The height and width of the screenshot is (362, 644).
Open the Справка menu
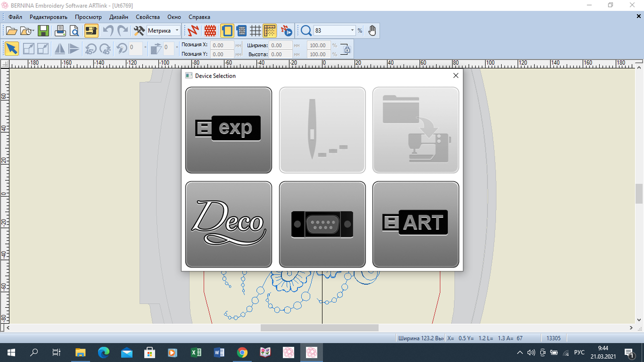pyautogui.click(x=199, y=17)
